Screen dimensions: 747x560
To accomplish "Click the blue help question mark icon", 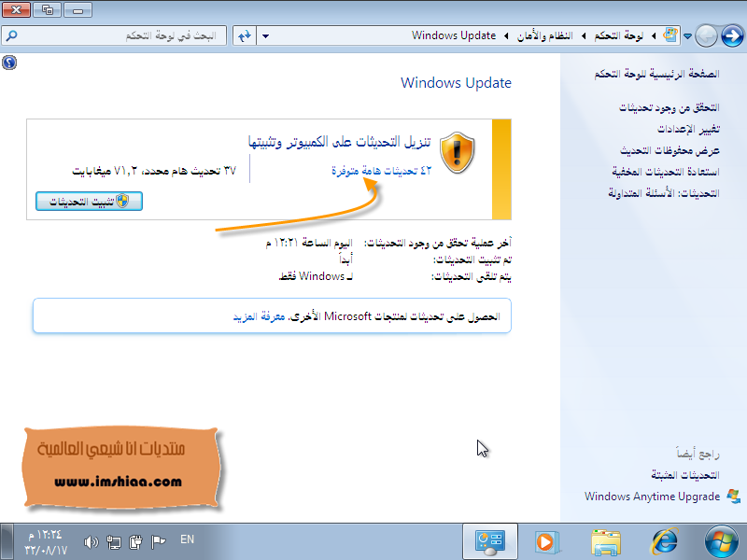I will coord(9,63).
